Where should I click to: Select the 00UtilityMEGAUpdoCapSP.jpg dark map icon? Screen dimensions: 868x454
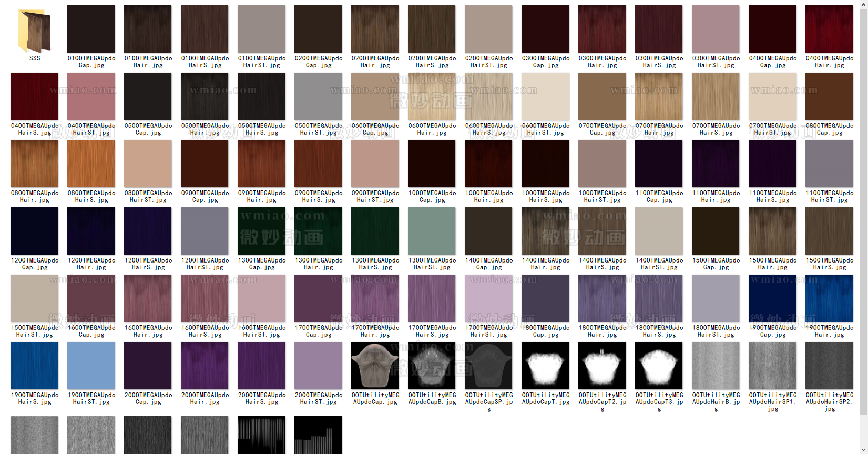point(488,366)
